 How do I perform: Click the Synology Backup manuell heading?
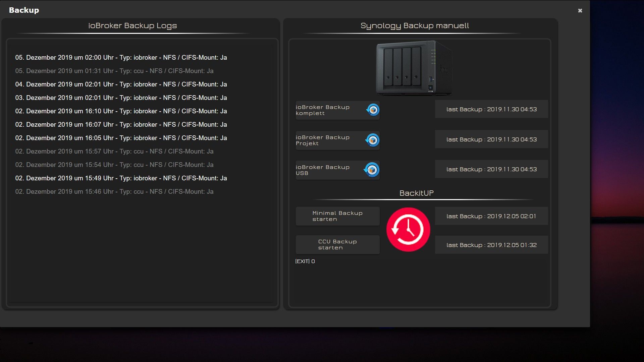(415, 26)
